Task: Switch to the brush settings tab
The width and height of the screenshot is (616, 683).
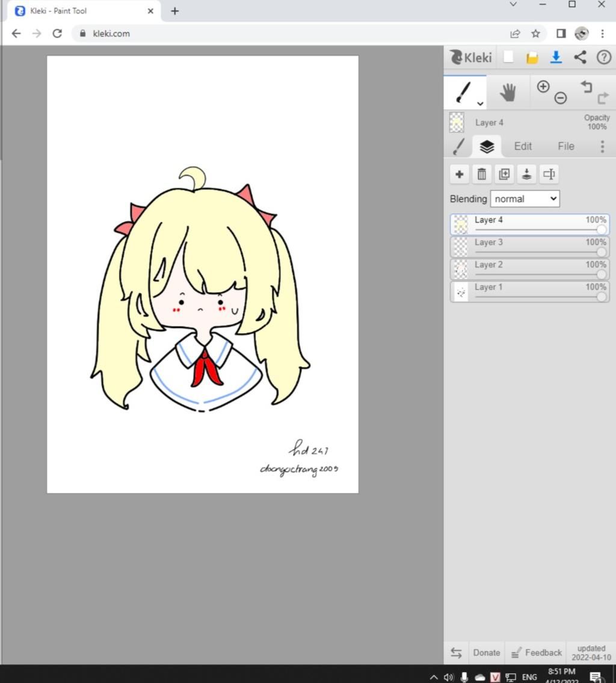Action: (458, 146)
